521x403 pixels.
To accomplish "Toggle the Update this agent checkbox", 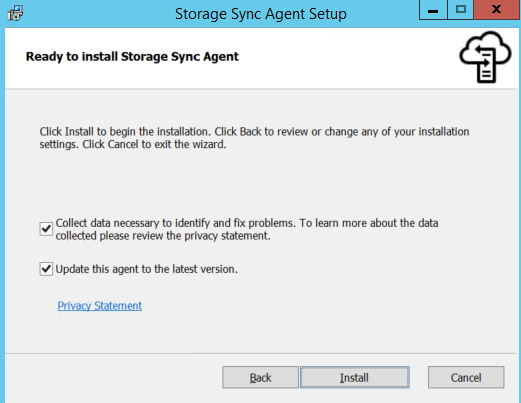I will tap(46, 269).
